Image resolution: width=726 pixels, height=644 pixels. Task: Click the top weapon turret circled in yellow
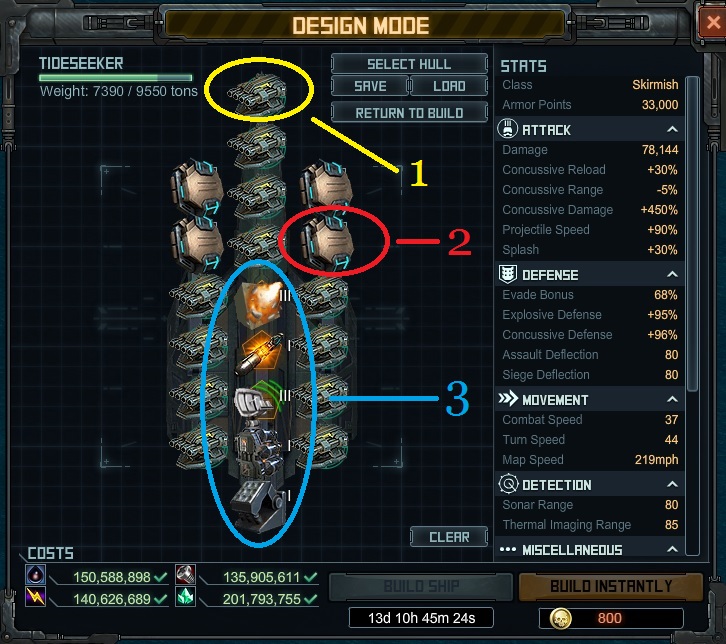click(257, 93)
